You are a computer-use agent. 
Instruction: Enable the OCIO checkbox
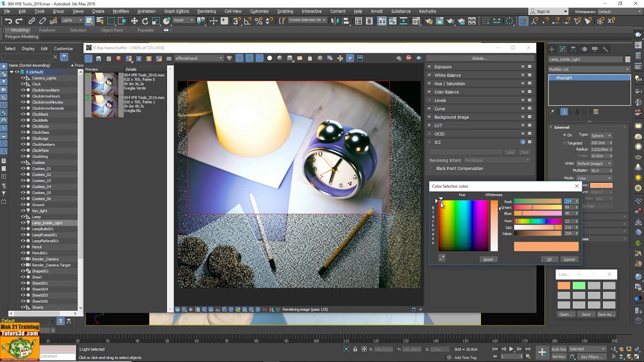click(x=429, y=134)
